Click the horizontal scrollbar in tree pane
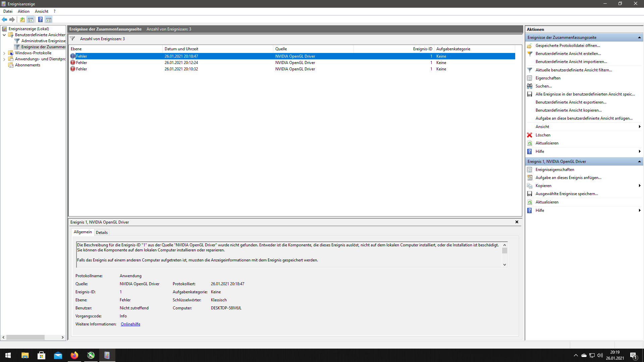This screenshot has height=362, width=644. [x=25, y=337]
